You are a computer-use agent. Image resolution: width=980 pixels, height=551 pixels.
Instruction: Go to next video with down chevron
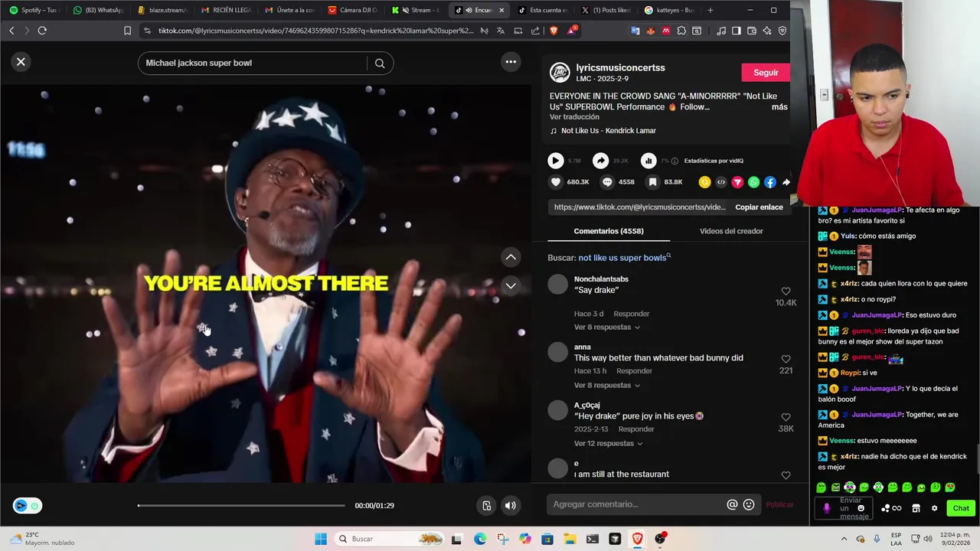(x=511, y=285)
